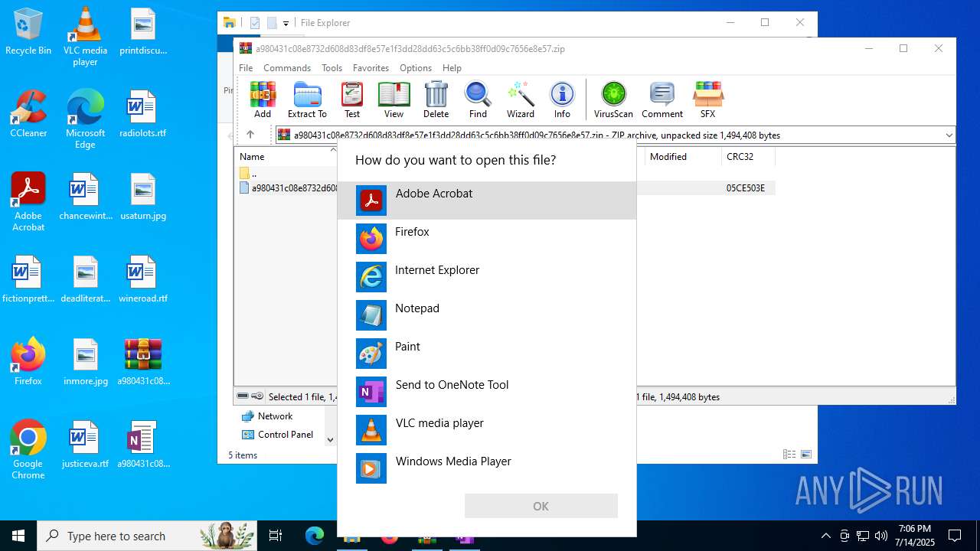
Task: Run VirusScan from the toolbar
Action: tap(613, 100)
